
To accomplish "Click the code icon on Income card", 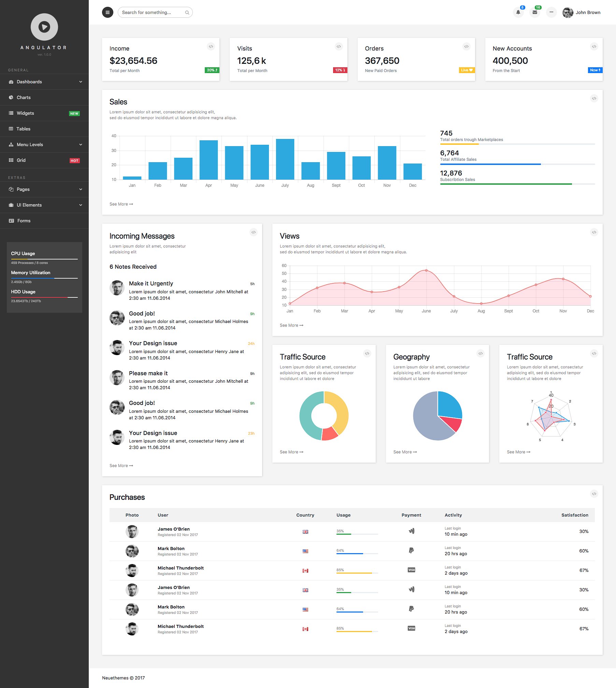I will coord(211,46).
